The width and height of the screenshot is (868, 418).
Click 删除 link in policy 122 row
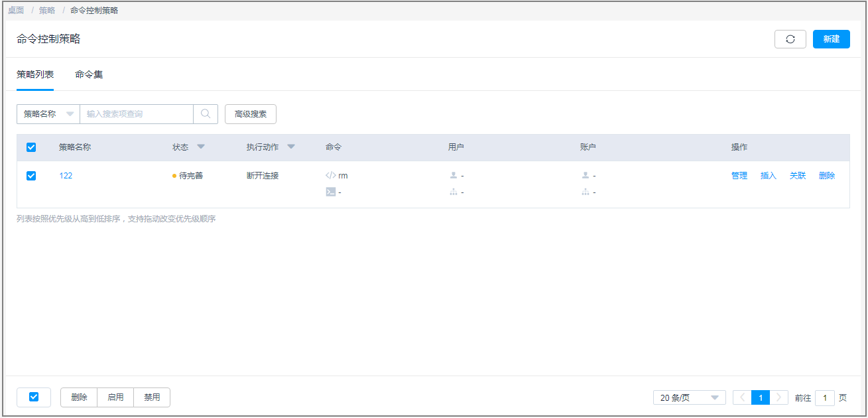pyautogui.click(x=827, y=176)
